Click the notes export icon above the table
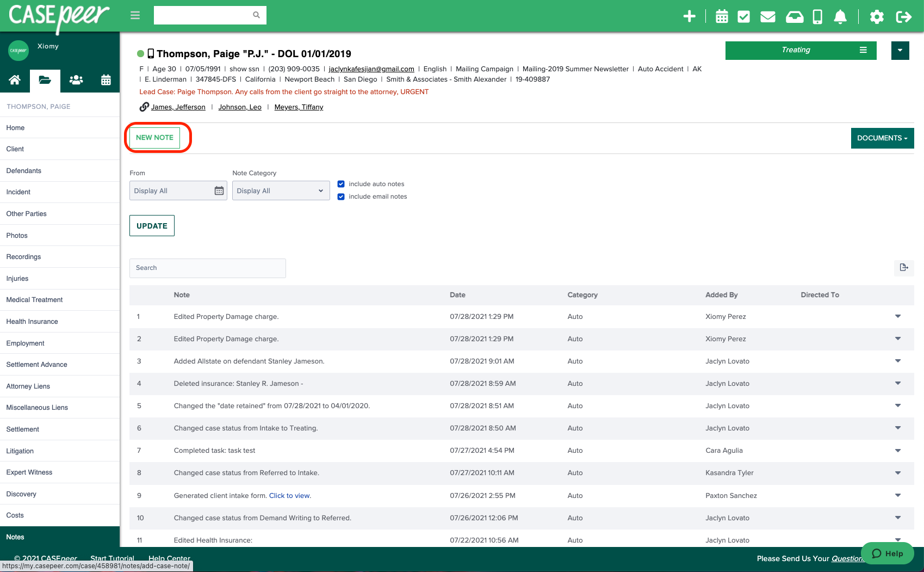This screenshot has width=924, height=572. click(904, 268)
